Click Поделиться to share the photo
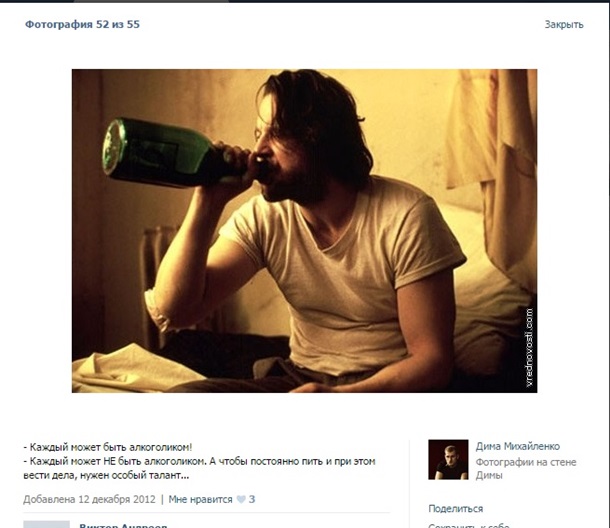Image resolution: width=610 pixels, height=528 pixels. pos(456,509)
